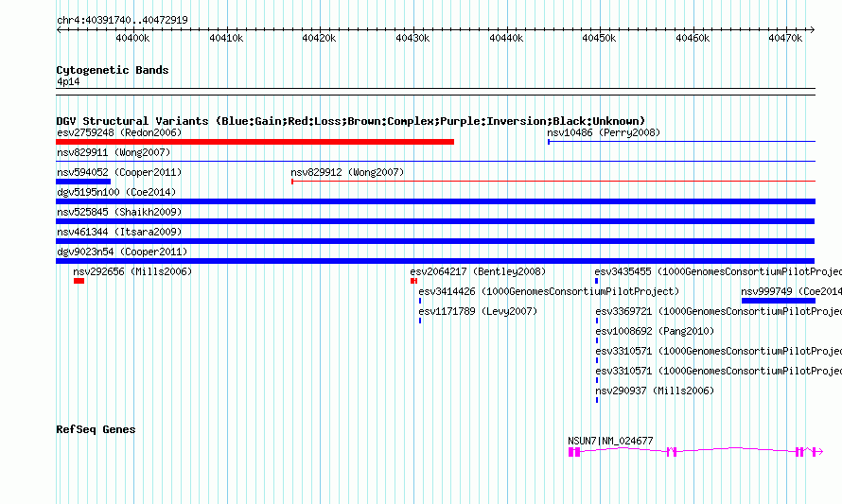Image resolution: width=842 pixels, height=504 pixels.
Task: Open nsv290937 (Mills2006) label
Action: pyautogui.click(x=655, y=391)
